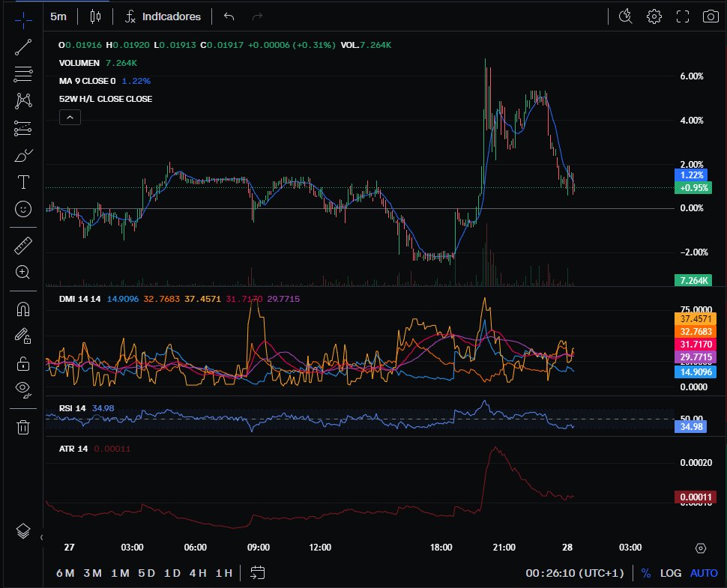Open the timezone menu 00:26:10 (UTC+1)
727x588 pixels.
pos(575,573)
